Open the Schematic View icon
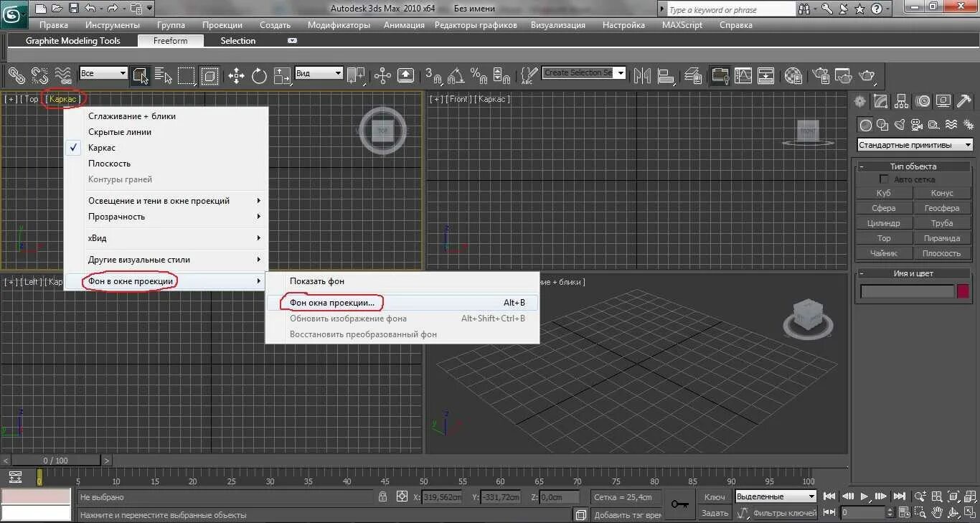This screenshot has width=980, height=523. coord(766,75)
